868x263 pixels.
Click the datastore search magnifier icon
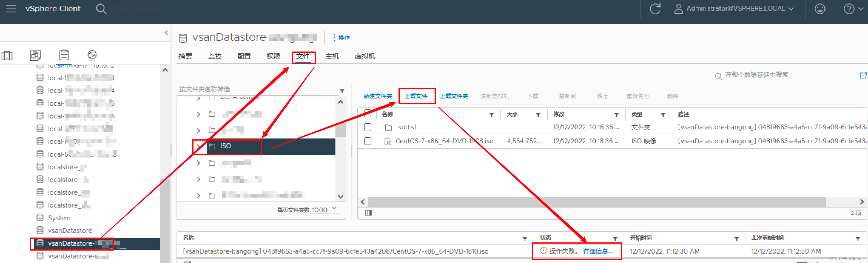pyautogui.click(x=718, y=76)
